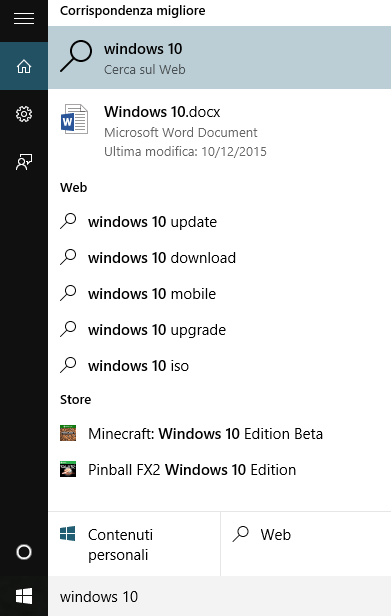Search the web for 'windows 10 mobile'
Viewport: 391px width, 616px height.
219,293
